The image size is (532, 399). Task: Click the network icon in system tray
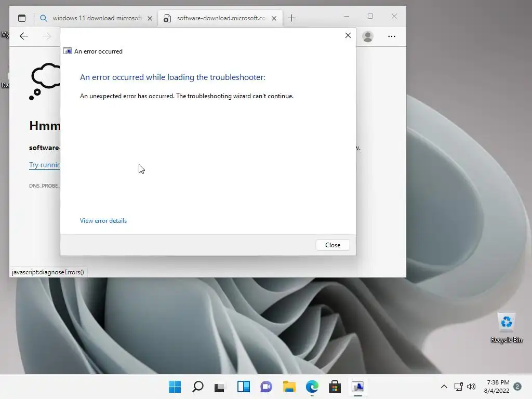458,387
